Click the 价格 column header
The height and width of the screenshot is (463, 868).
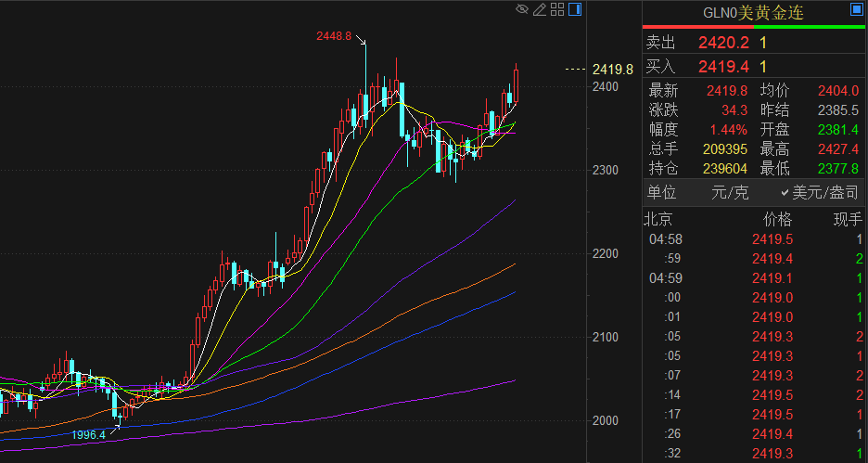click(x=777, y=220)
